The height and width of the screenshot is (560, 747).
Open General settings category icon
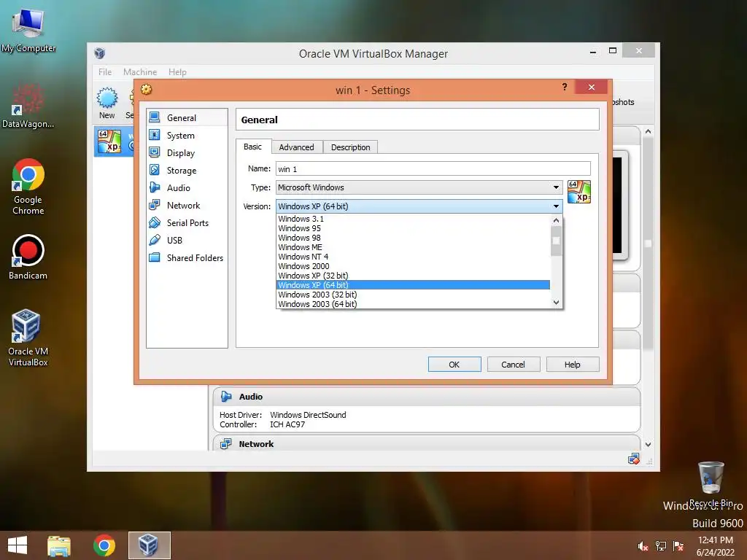(x=155, y=117)
